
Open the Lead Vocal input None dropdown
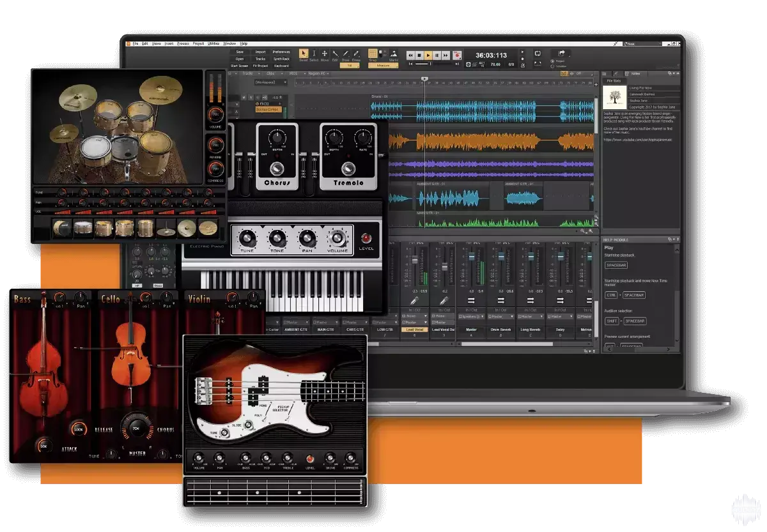[415, 316]
